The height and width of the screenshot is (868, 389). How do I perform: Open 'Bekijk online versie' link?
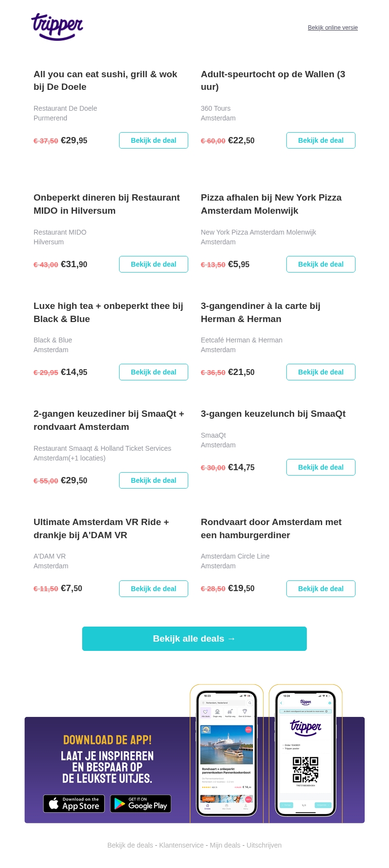[x=333, y=28]
